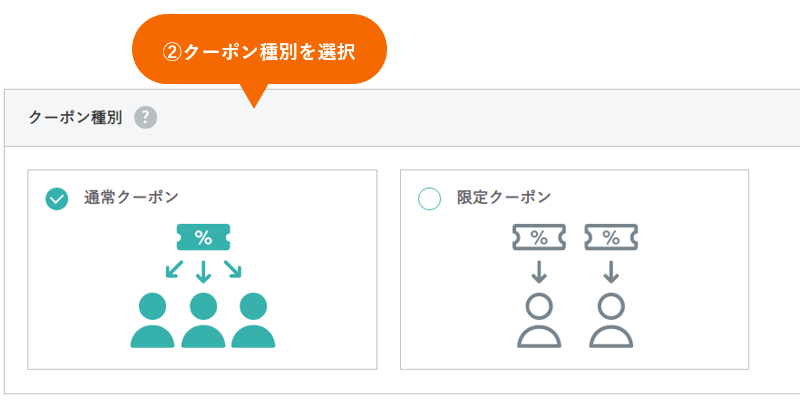Click the teal down-left diagonal arrow

click(175, 269)
